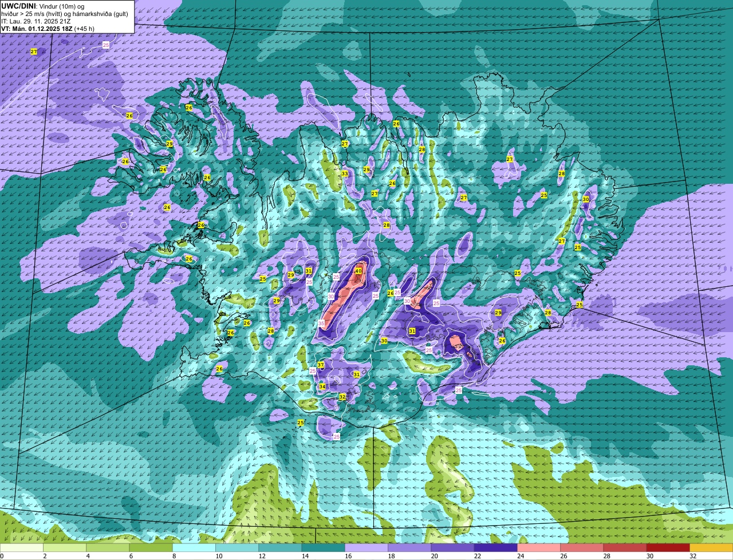
Task: Click the title line 'UWC/DINI: Vindur (10m) og'
Action: pyautogui.click(x=42, y=5)
